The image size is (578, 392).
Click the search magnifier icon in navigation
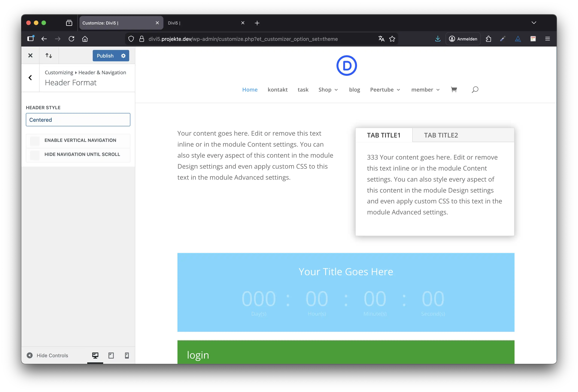point(475,89)
